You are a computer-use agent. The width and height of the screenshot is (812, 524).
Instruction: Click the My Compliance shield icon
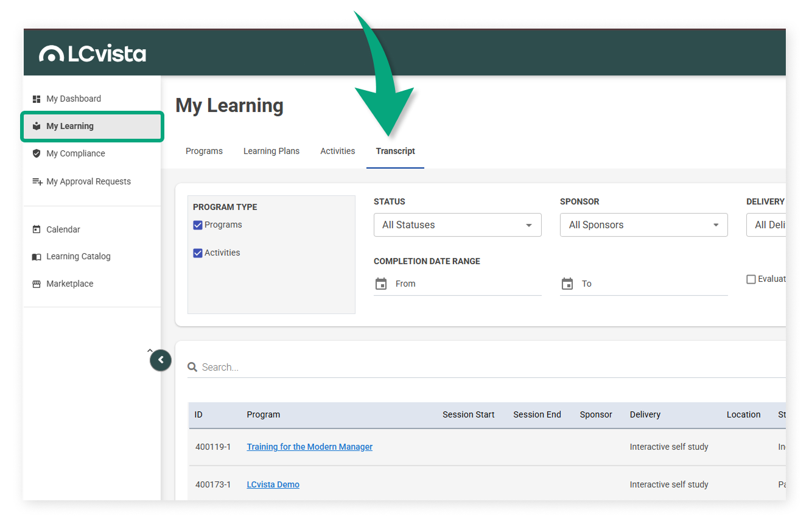37,153
